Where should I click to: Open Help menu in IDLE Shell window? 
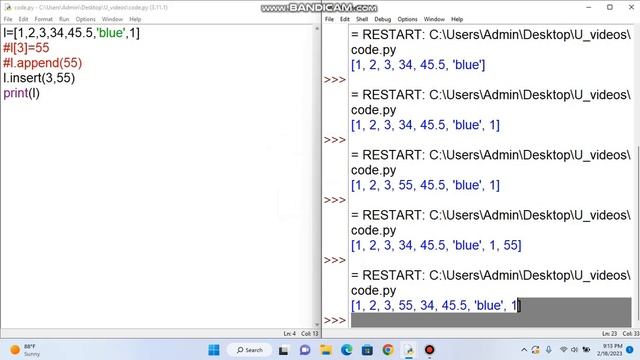457,19
